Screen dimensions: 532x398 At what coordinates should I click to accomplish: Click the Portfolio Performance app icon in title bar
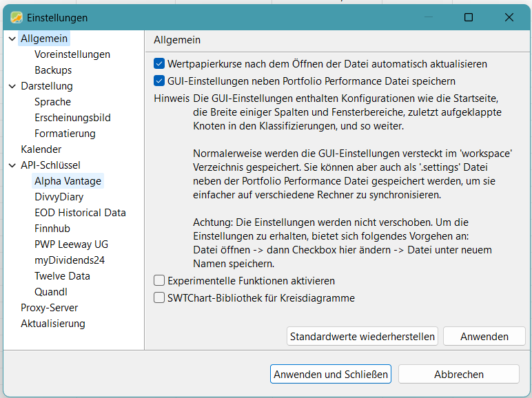pos(17,17)
